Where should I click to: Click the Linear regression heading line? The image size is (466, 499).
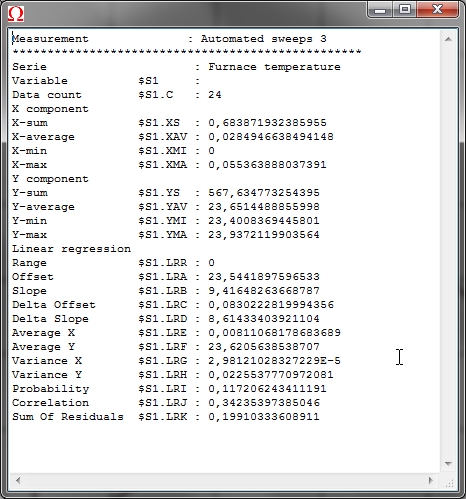tap(71, 249)
